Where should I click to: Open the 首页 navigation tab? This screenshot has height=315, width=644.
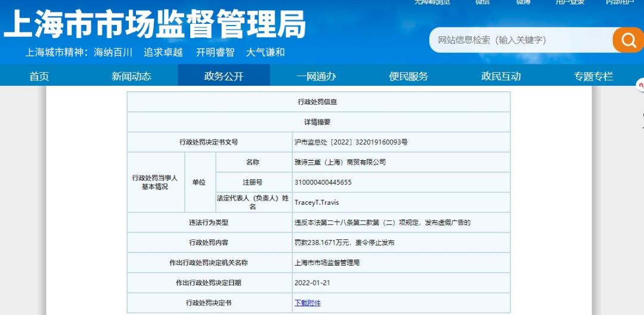(39, 76)
